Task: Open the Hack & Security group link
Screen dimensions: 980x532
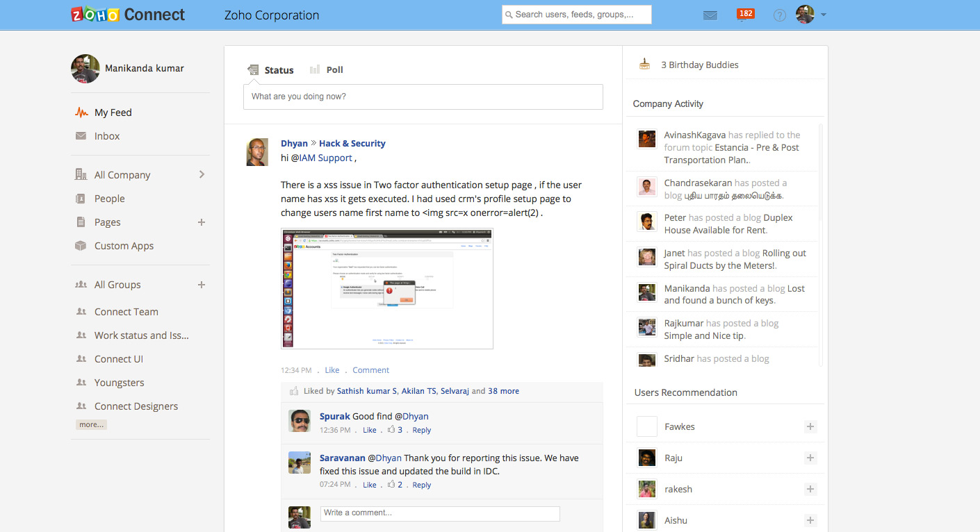Action: 352,143
